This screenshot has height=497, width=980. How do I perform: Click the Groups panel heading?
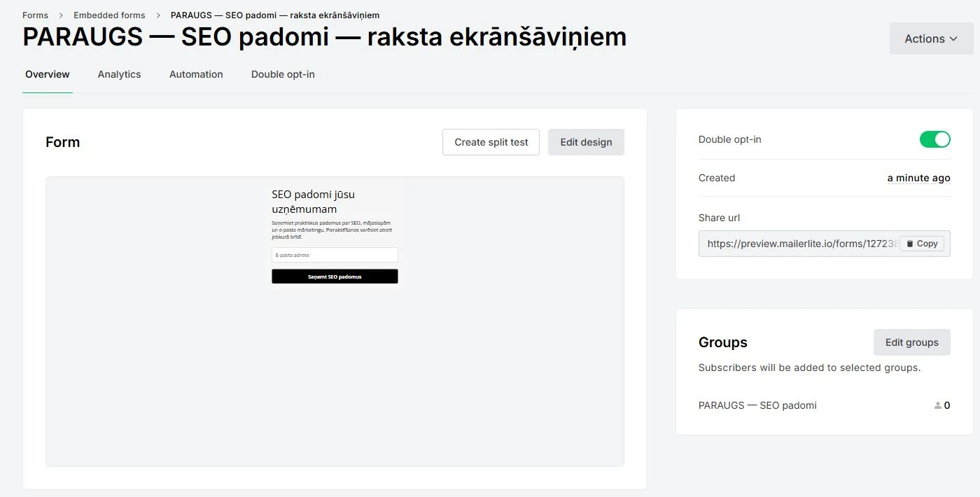click(x=723, y=342)
